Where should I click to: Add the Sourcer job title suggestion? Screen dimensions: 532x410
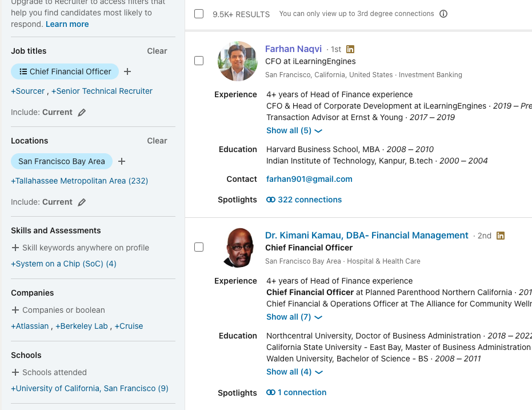click(x=28, y=91)
